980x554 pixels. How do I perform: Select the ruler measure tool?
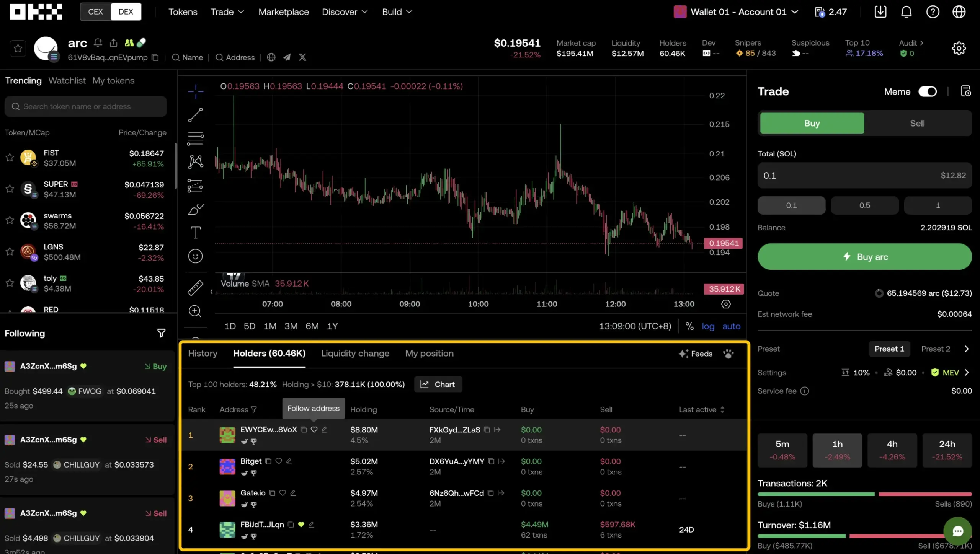(x=195, y=287)
